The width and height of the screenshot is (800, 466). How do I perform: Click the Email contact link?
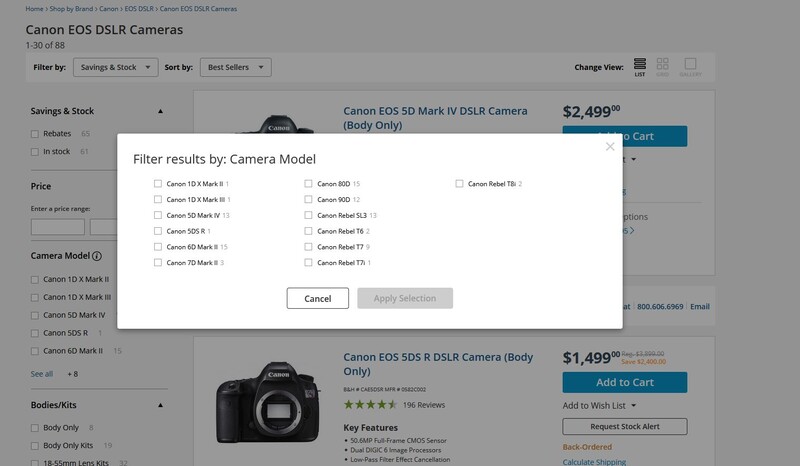(699, 307)
